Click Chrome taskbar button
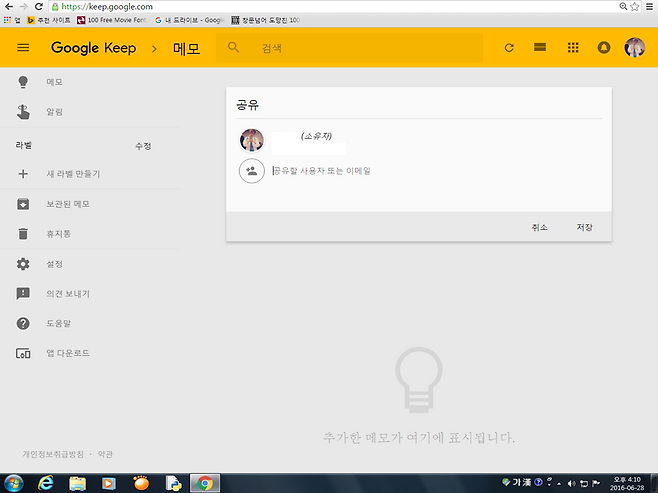Viewport: 658px width, 493px height. [205, 483]
